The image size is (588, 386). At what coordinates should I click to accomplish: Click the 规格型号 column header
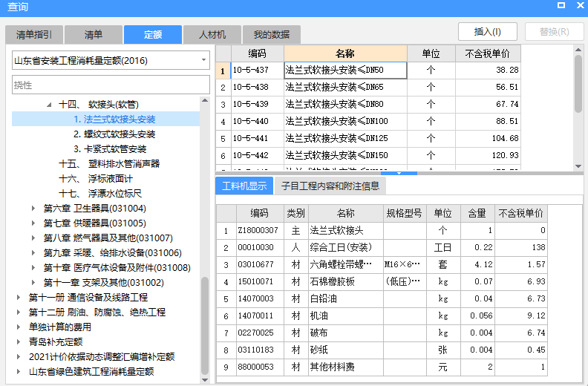click(x=405, y=214)
